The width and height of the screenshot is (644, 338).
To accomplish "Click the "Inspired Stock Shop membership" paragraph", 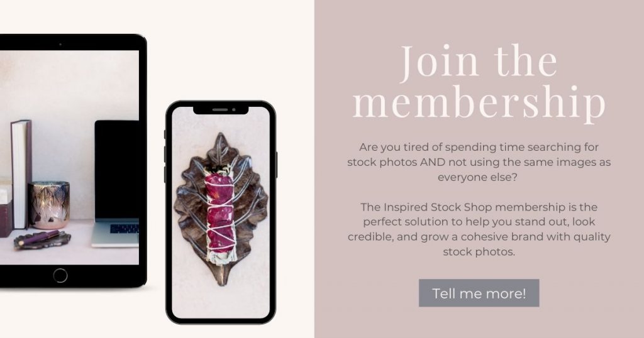I will coord(479,229).
